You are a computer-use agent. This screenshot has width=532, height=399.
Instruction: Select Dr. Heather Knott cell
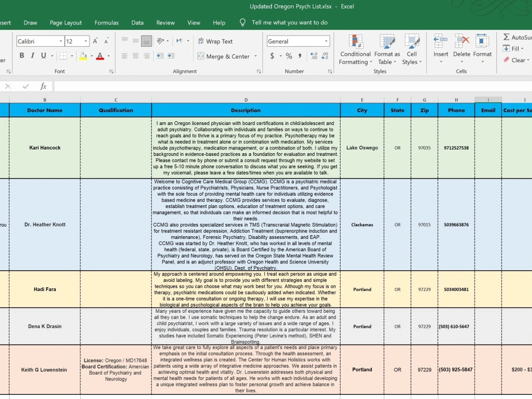pos(45,225)
